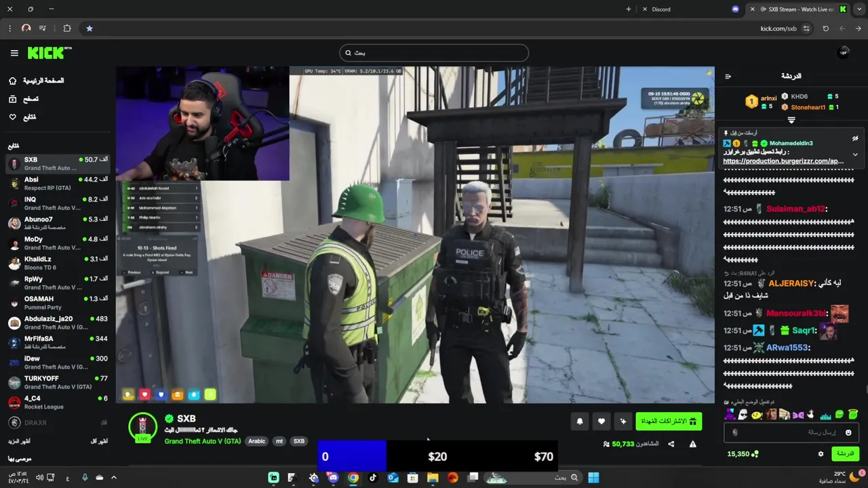Viewport: 868px width, 488px height.
Task: Go to the Home page in the sidebar
Action: coord(36,81)
